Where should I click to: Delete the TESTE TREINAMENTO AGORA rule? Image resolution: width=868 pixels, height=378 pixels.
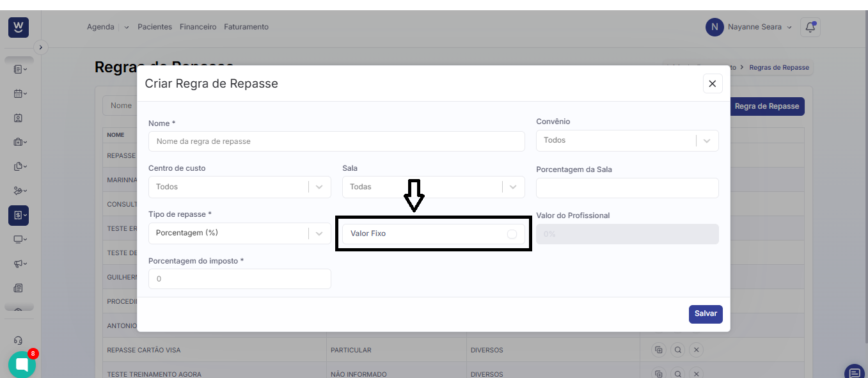tap(697, 374)
